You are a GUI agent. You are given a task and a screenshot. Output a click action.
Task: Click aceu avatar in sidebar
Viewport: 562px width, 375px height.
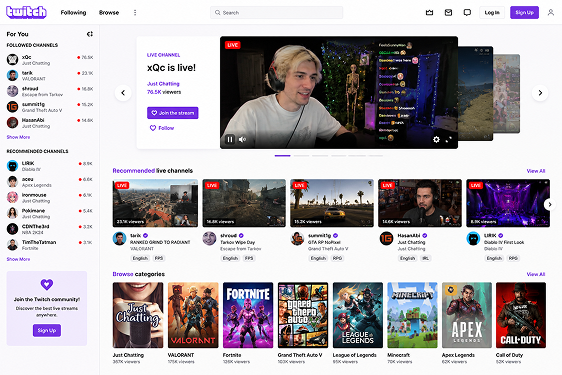coord(13,181)
